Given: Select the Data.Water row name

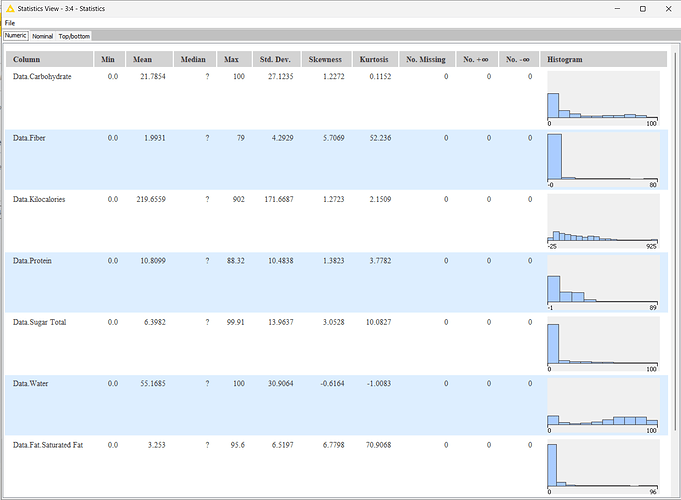Looking at the screenshot, I should pyautogui.click(x=30, y=384).
